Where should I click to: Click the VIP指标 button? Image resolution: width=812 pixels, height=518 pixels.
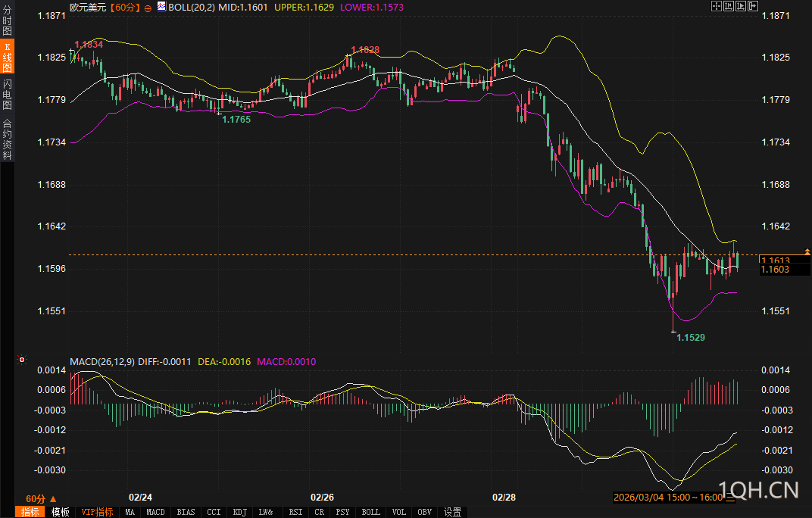click(97, 512)
